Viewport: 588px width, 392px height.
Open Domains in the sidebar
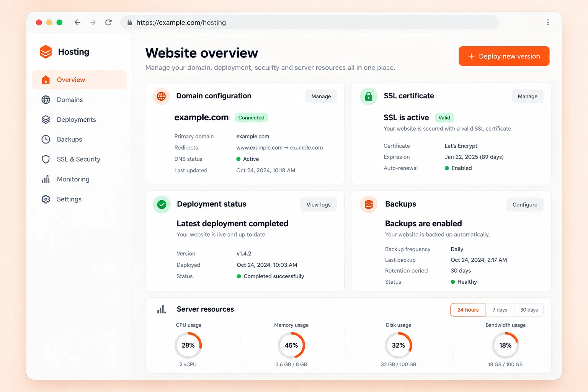(79, 100)
